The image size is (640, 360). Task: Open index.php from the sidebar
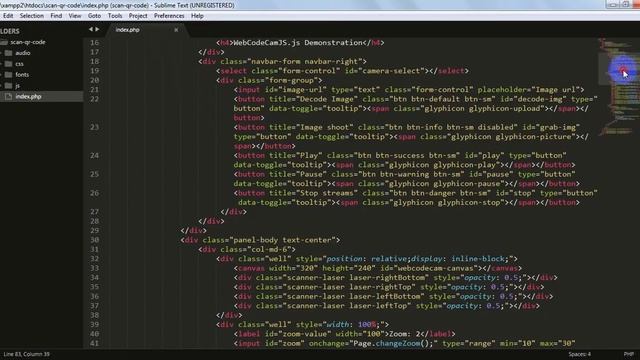pyautogui.click(x=28, y=97)
